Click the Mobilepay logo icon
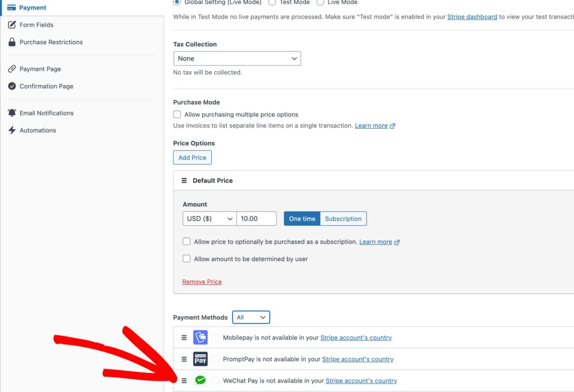 click(201, 337)
